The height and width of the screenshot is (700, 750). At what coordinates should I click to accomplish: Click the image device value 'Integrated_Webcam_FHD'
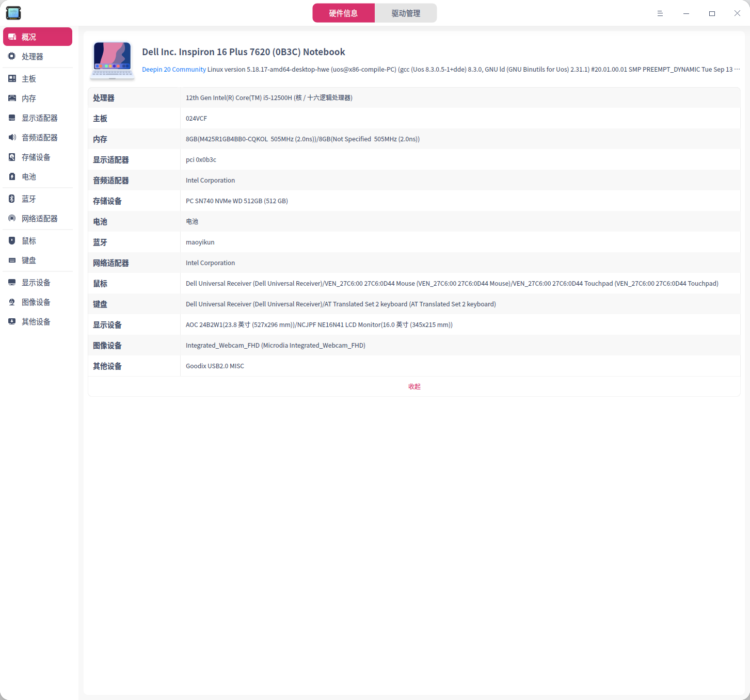(222, 346)
